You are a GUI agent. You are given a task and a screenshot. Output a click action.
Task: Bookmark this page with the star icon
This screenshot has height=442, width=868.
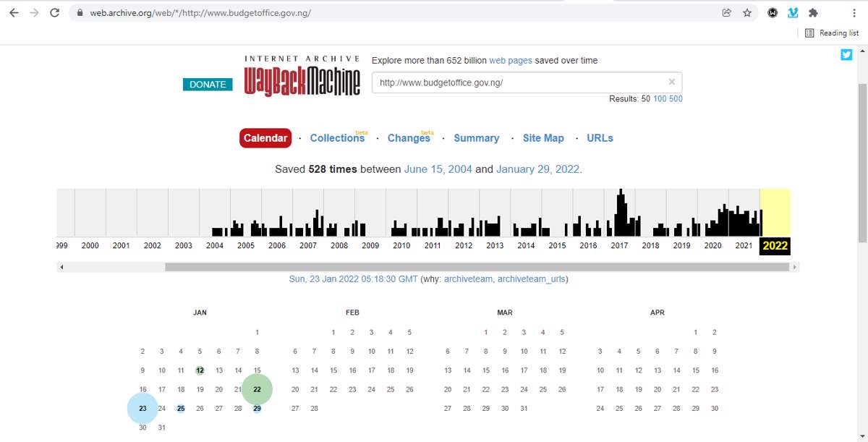[x=747, y=13]
